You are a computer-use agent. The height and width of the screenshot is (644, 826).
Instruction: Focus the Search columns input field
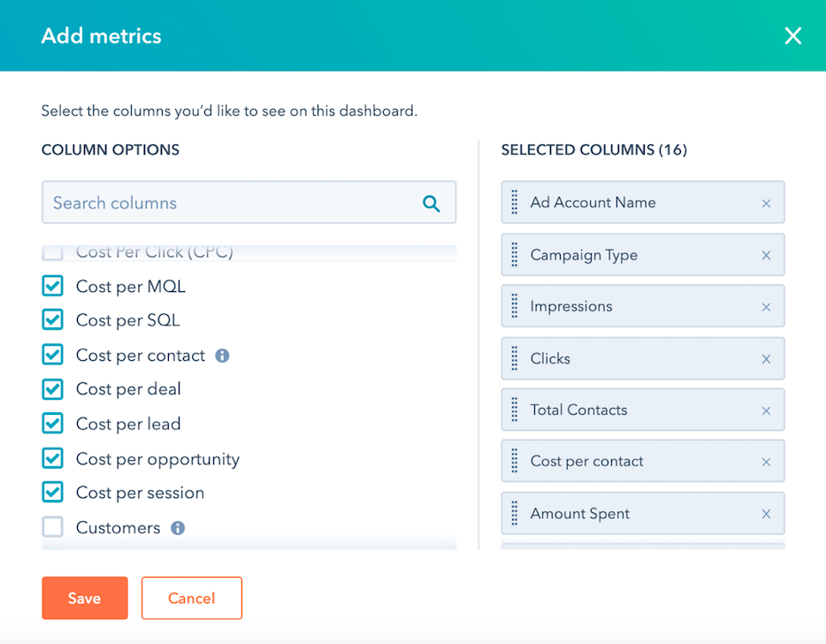pos(230,203)
